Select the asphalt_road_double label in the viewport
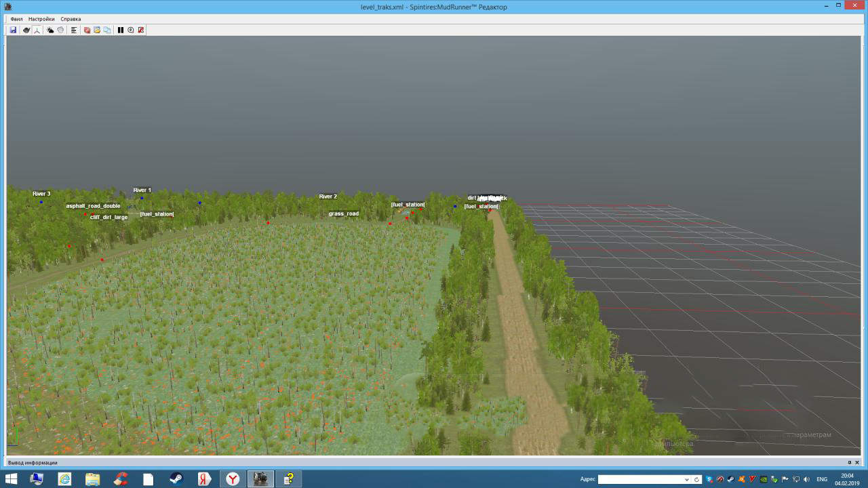The image size is (868, 488). [93, 206]
